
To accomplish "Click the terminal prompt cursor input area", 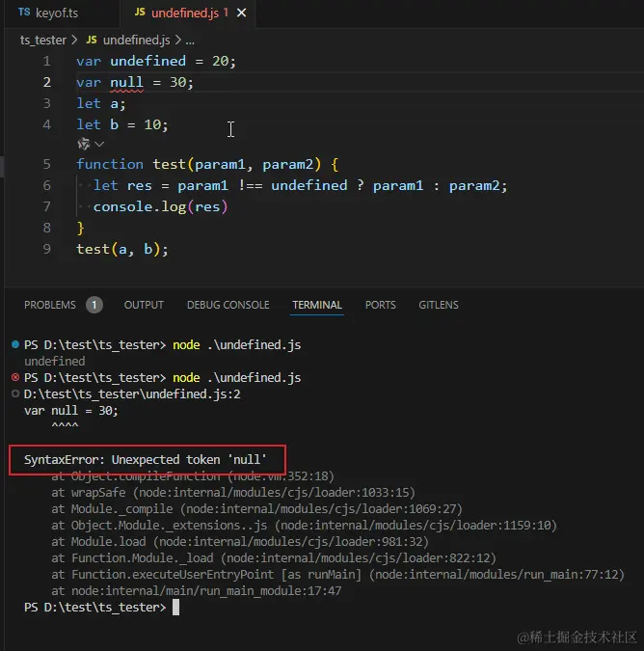I will coord(175,607).
